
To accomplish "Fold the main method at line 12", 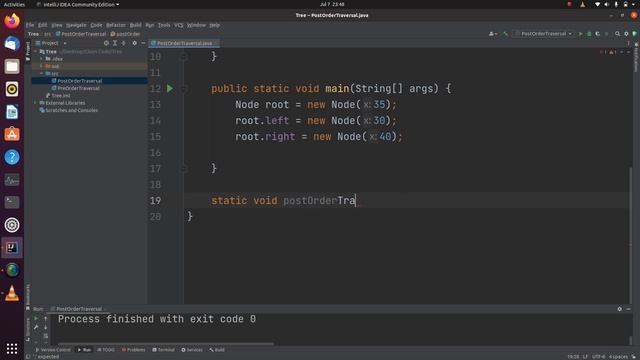I will pos(184,89).
